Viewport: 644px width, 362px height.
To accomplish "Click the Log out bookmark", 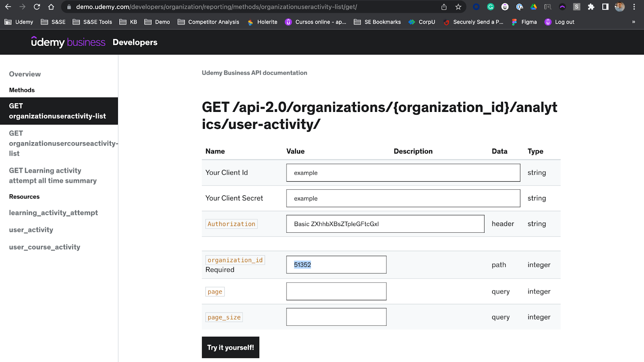I will point(559,22).
